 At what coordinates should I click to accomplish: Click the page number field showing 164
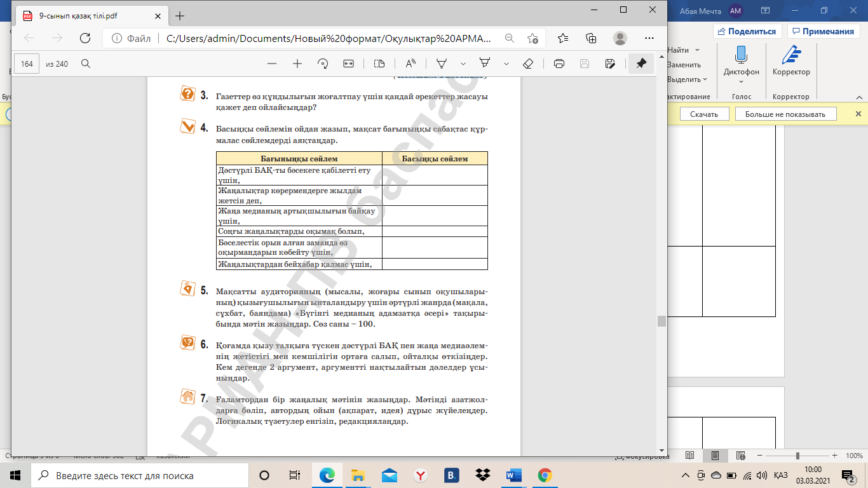pos(27,64)
